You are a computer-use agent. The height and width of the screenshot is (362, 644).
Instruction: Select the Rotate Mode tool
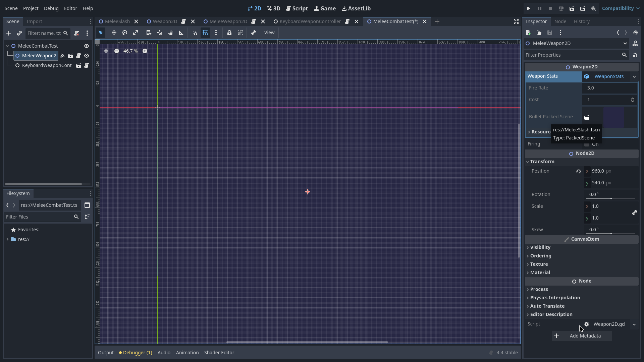(125, 33)
